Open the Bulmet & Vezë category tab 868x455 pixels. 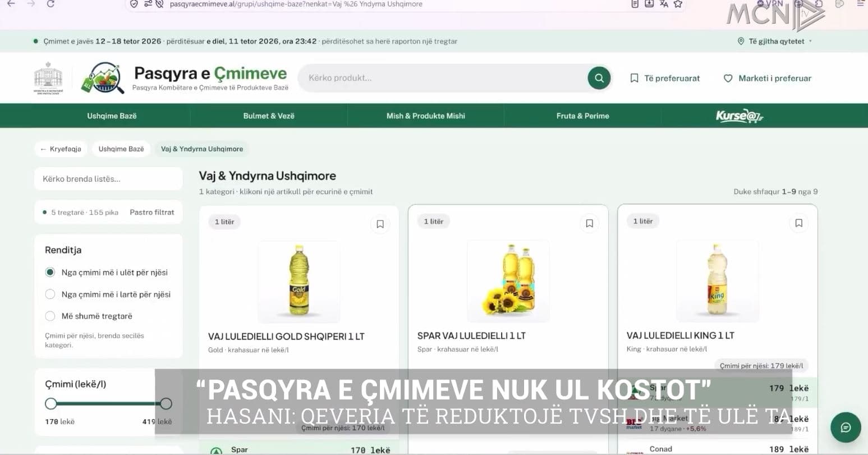[269, 116]
